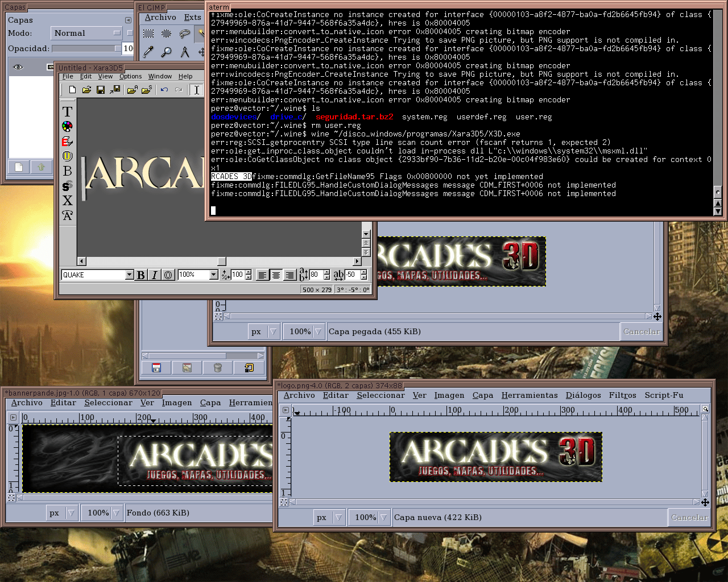Image resolution: width=728 pixels, height=582 pixels.
Task: Open the Shadow options tool (S) in Xara3D5
Action: (x=68, y=185)
